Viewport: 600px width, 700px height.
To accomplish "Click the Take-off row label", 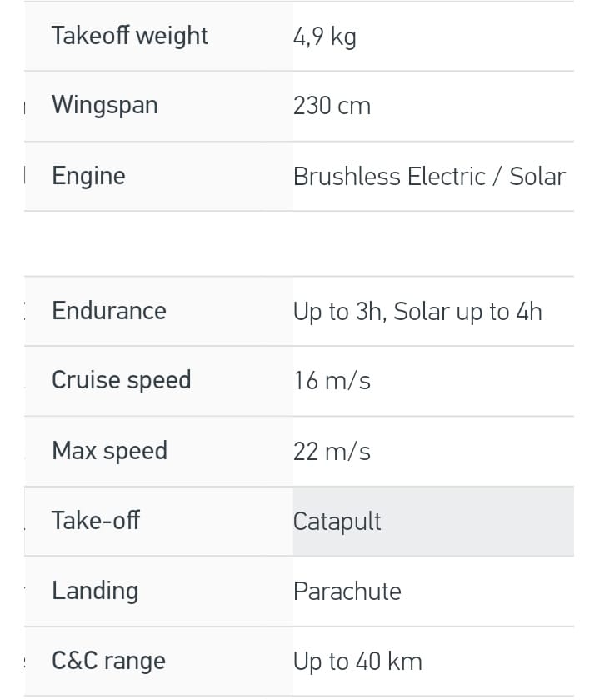I will (96, 521).
